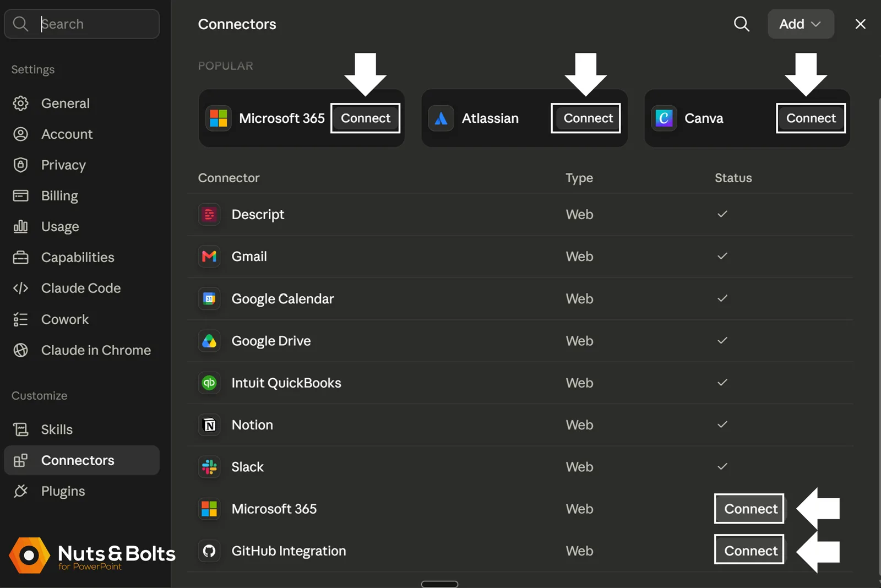Click the Atlassian logo in Popular card

tap(441, 118)
